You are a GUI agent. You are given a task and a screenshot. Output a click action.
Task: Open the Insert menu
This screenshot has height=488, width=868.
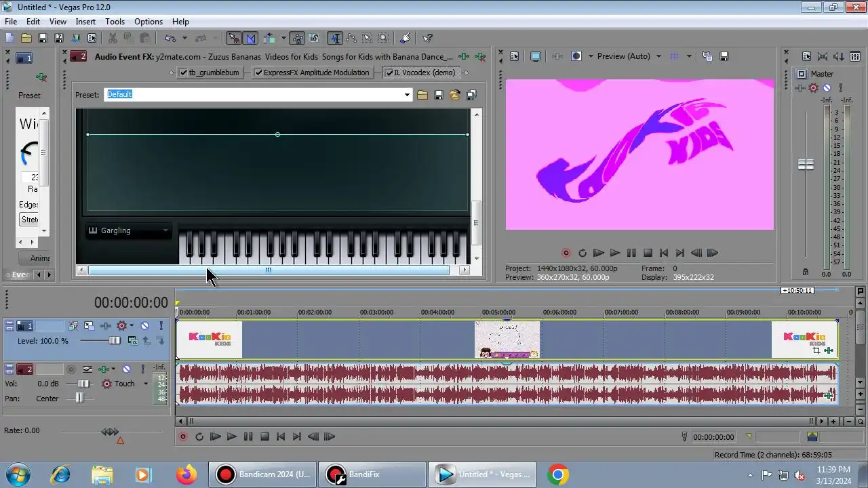[x=85, y=22]
